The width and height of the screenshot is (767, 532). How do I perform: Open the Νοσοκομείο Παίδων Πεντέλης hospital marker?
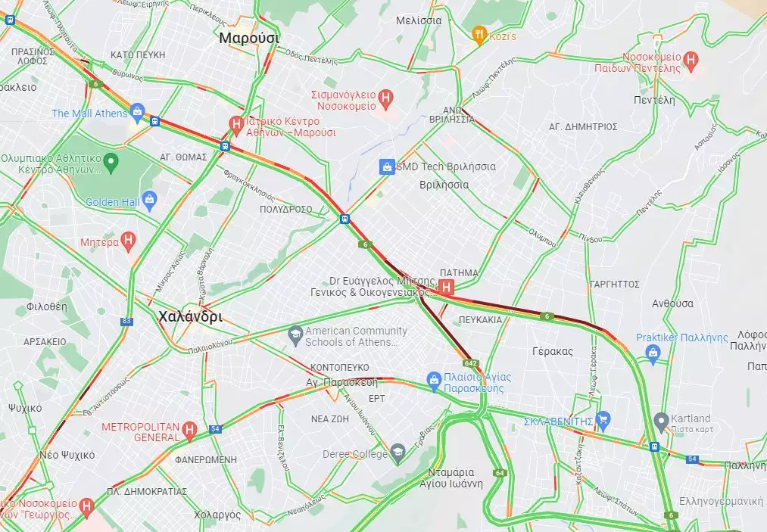point(691,61)
